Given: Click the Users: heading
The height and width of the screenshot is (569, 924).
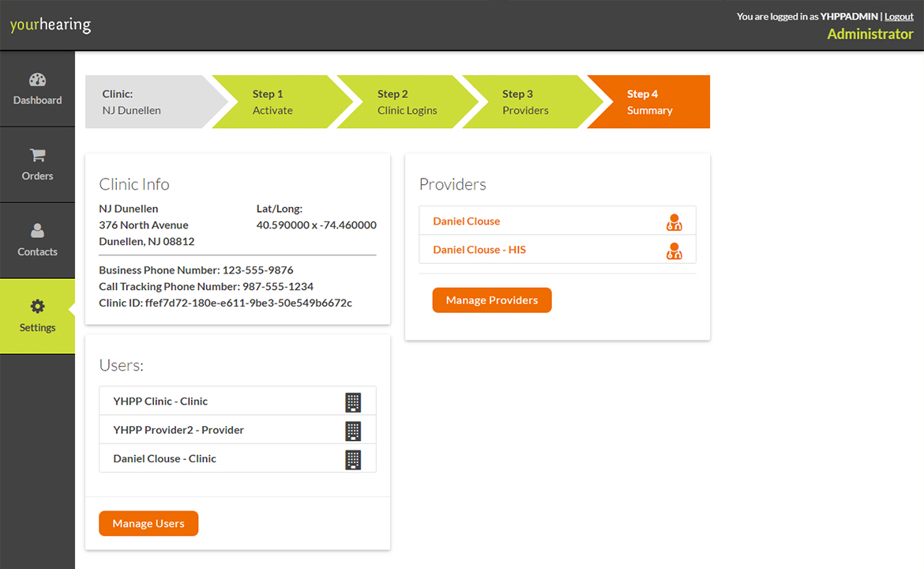Looking at the screenshot, I should pyautogui.click(x=122, y=365).
